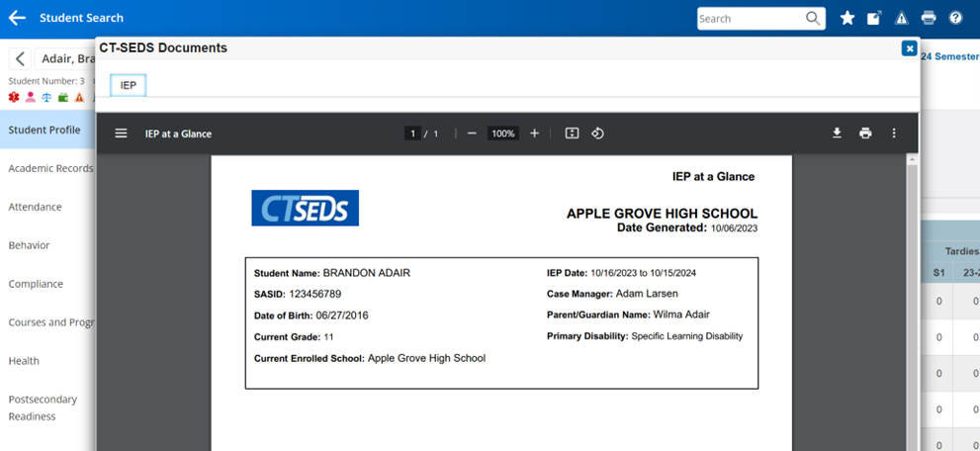Zoom in with the plus button
The width and height of the screenshot is (980, 451).
535,134
